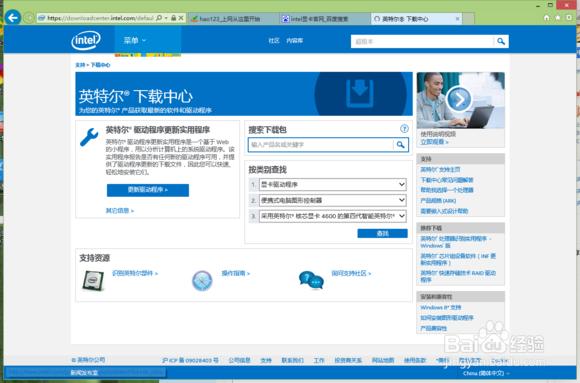Open the 需要嵌入式设计帮助 sidebar link
The width and height of the screenshot is (580, 383).
444,211
